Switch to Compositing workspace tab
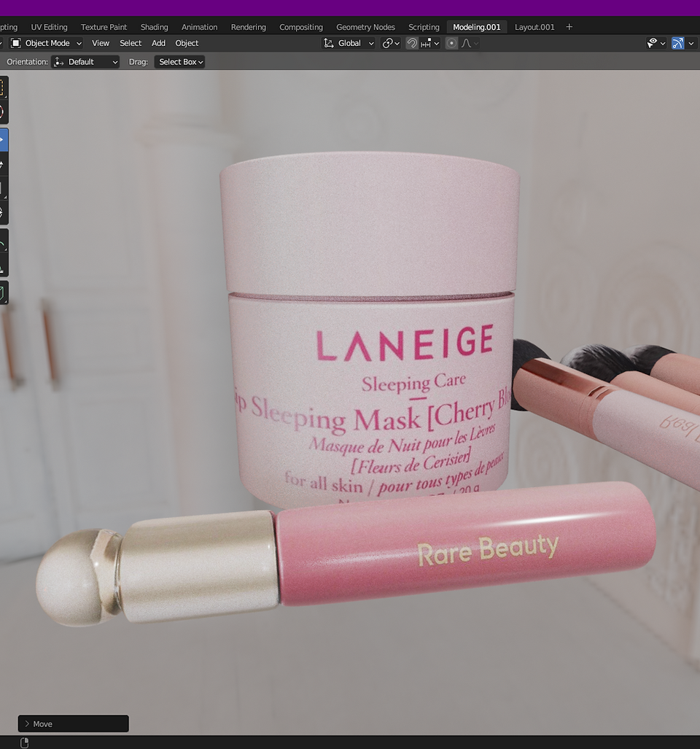This screenshot has width=700, height=749. pos(301,27)
